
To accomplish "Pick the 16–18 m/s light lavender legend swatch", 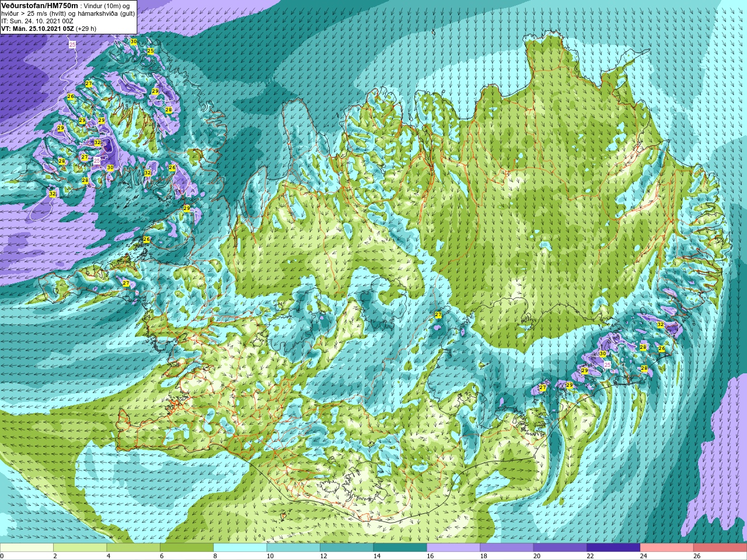I will point(453,547).
